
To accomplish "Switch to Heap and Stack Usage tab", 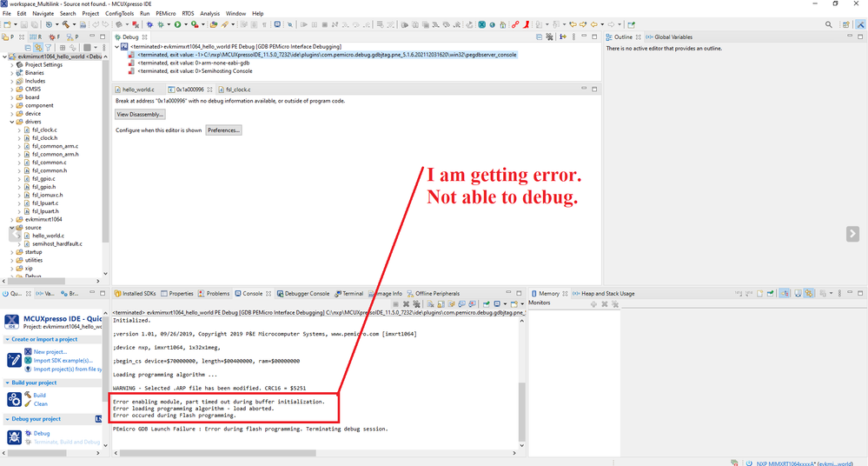I will tap(603, 294).
